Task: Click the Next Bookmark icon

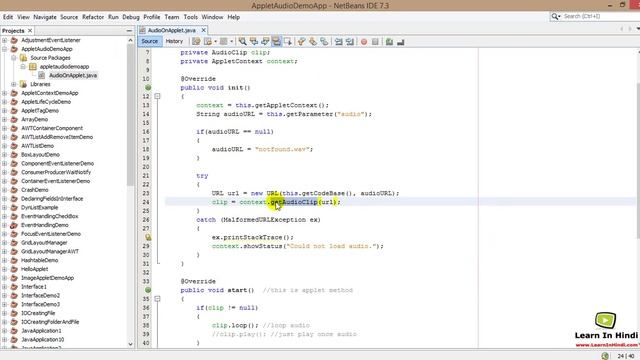Action: point(313,41)
